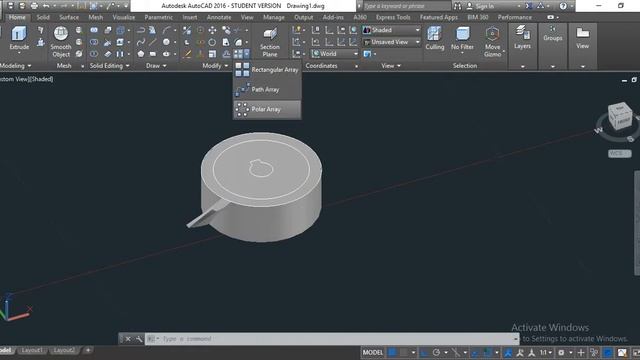Toggle object snap in status bar

coord(487,352)
